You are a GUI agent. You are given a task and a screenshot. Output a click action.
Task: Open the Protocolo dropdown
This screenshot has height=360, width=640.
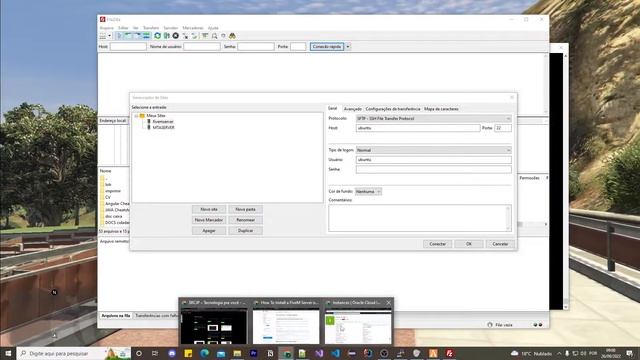pos(433,118)
